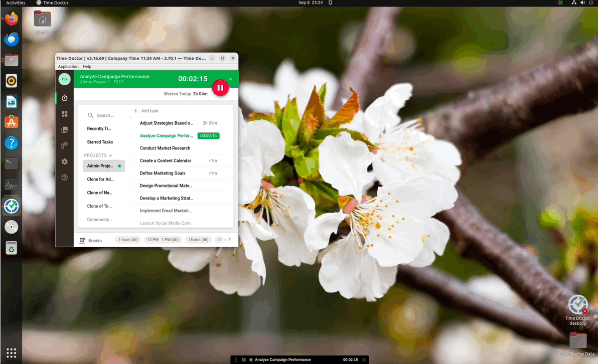Open Ubuntu Software from the dock
The height and width of the screenshot is (364, 598).
12,122
